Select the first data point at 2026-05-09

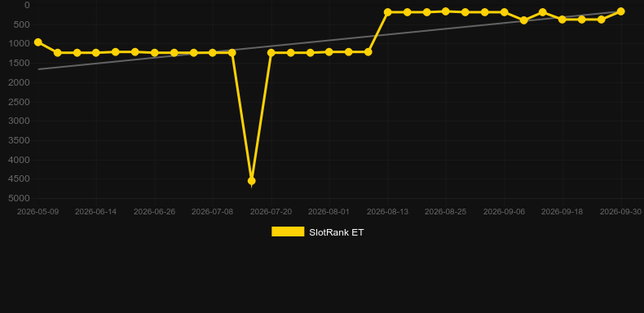[x=38, y=42]
